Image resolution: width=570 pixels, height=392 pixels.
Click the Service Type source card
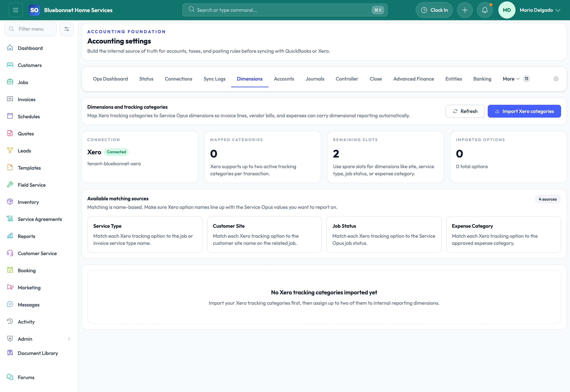pyautogui.click(x=145, y=234)
